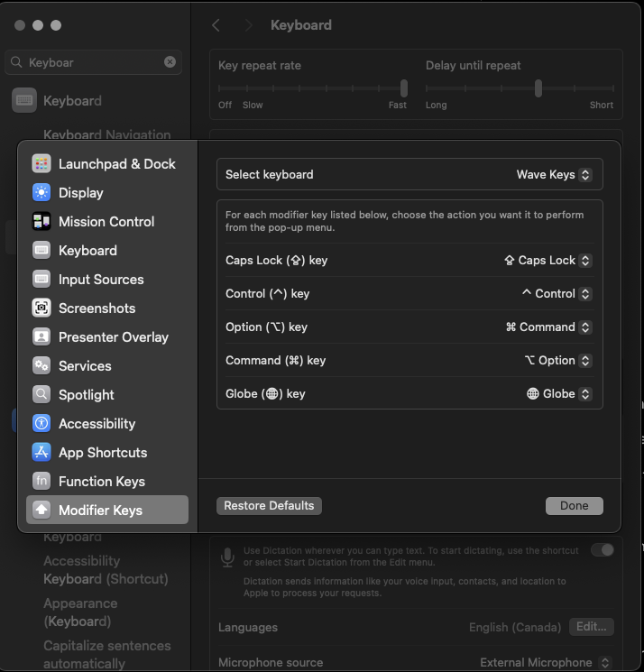Select the App Shortcuts category

(x=107, y=453)
